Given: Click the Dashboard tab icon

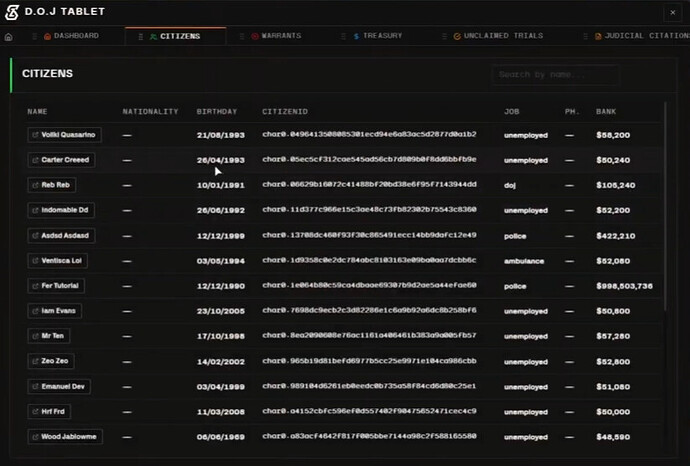Looking at the screenshot, I should 48,36.
